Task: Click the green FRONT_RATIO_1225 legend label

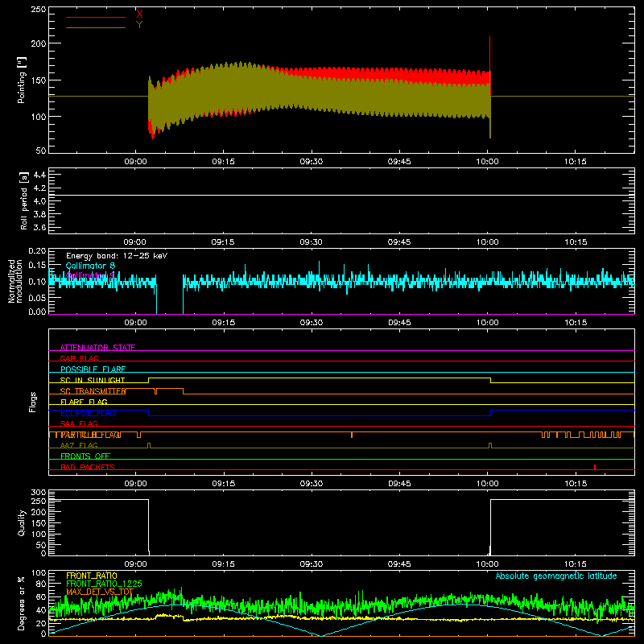Action: (x=104, y=584)
